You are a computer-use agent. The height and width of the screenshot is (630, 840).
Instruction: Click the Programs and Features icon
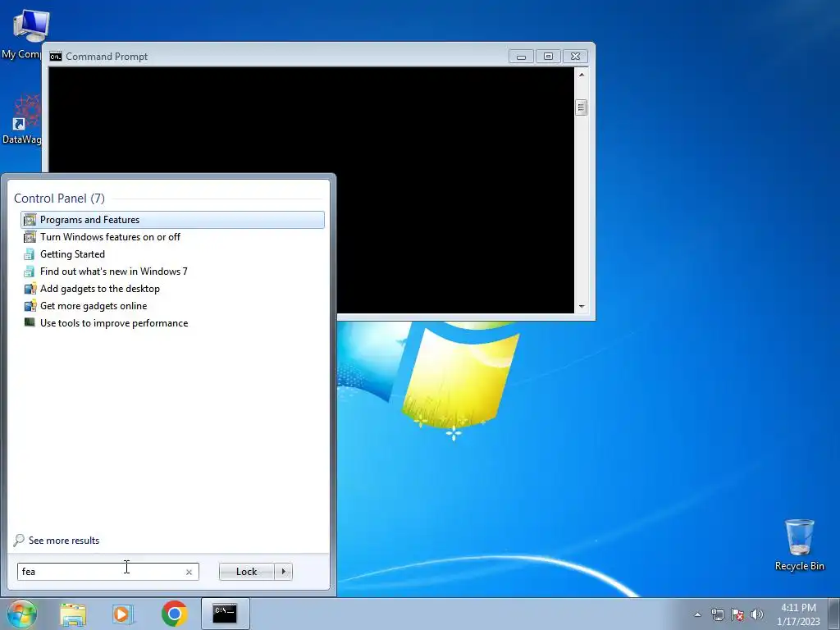(x=30, y=220)
